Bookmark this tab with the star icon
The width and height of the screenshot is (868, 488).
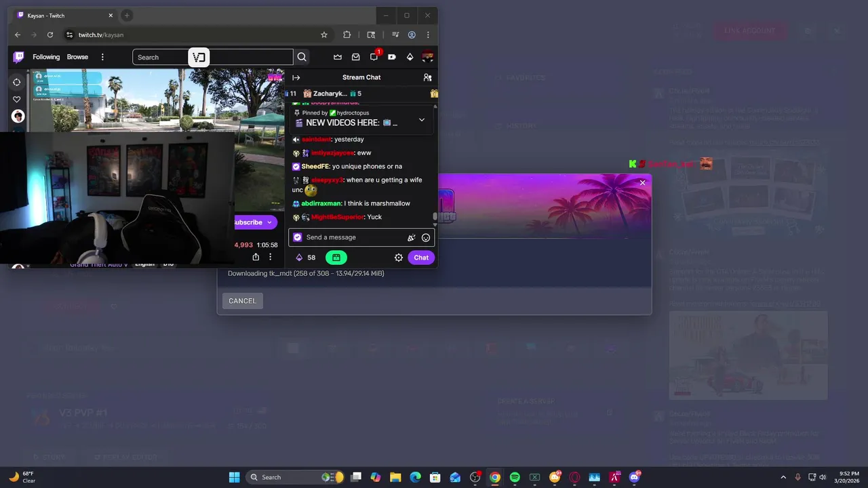point(324,35)
